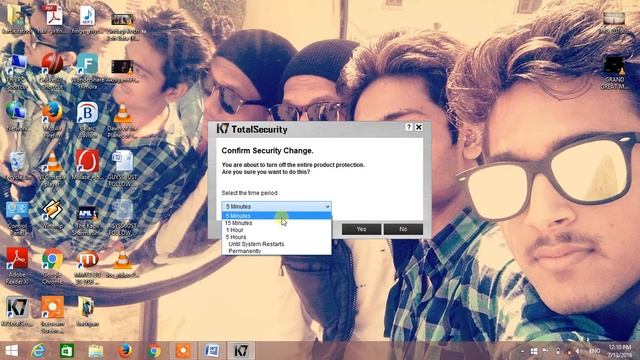Launch Chrome from taskbar
Image resolution: width=640 pixels, height=360 pixels.
[154, 351]
